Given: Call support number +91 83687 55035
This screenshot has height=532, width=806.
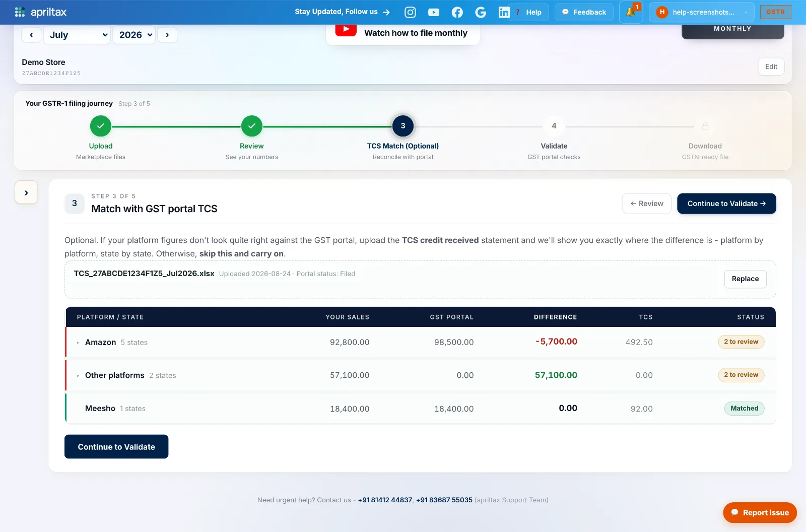Looking at the screenshot, I should [444, 500].
